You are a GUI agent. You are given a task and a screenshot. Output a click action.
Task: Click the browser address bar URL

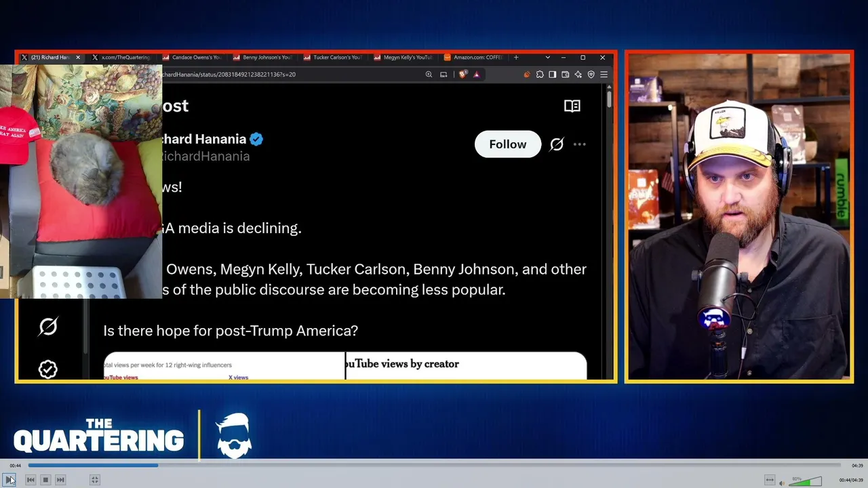coord(229,75)
